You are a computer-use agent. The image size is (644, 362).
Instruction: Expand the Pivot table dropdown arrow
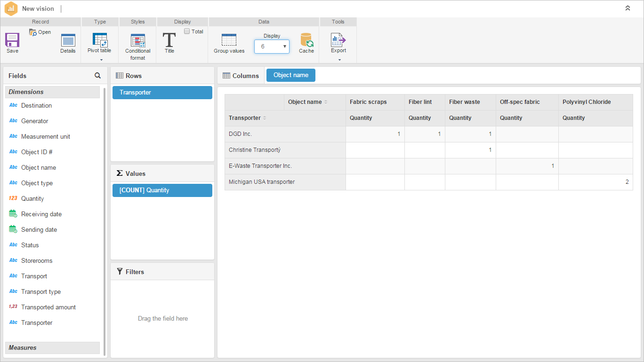pos(101,60)
